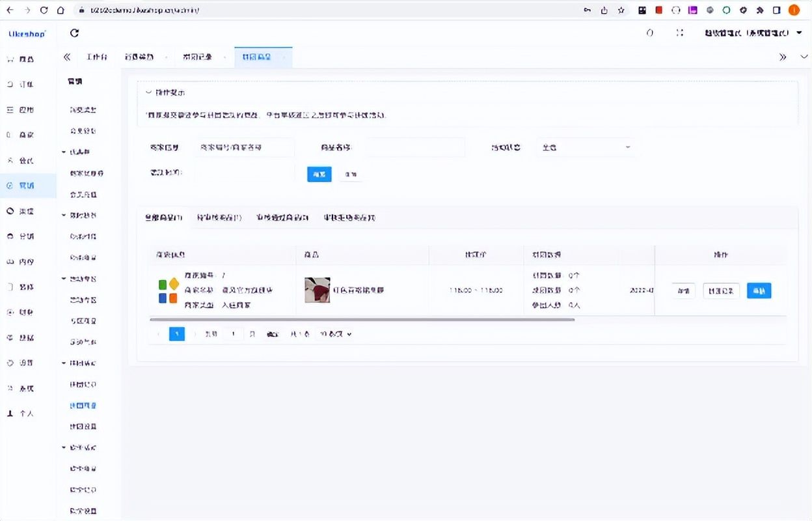Bookmark the page with the star icon
812x521 pixels.
621,10
